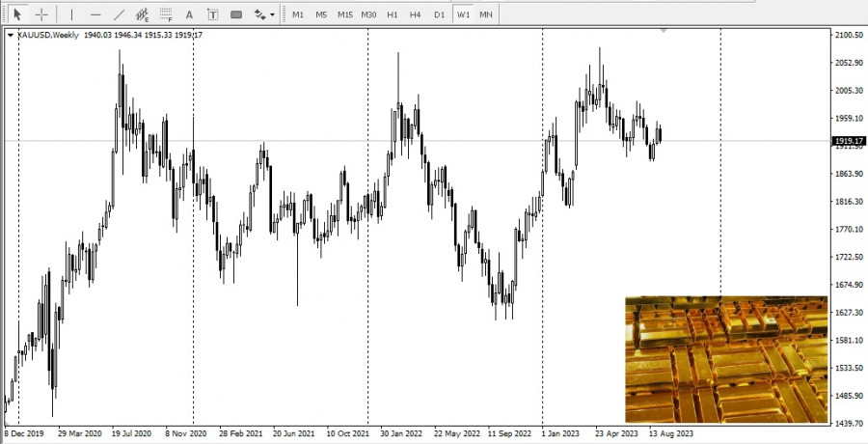Viewport: 868px width, 444px height.
Task: Click the 1674.90 price scale label
Action: 849,285
